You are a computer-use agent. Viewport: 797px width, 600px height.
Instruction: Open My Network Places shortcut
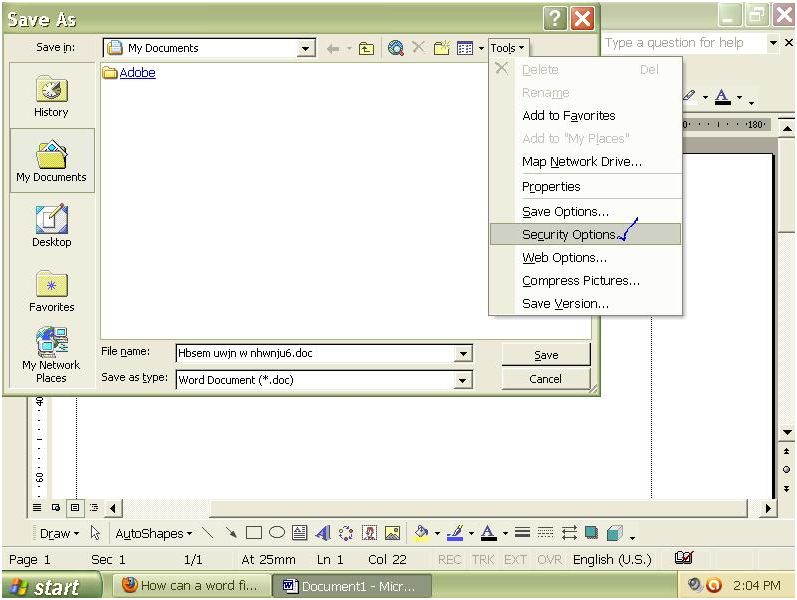51,355
